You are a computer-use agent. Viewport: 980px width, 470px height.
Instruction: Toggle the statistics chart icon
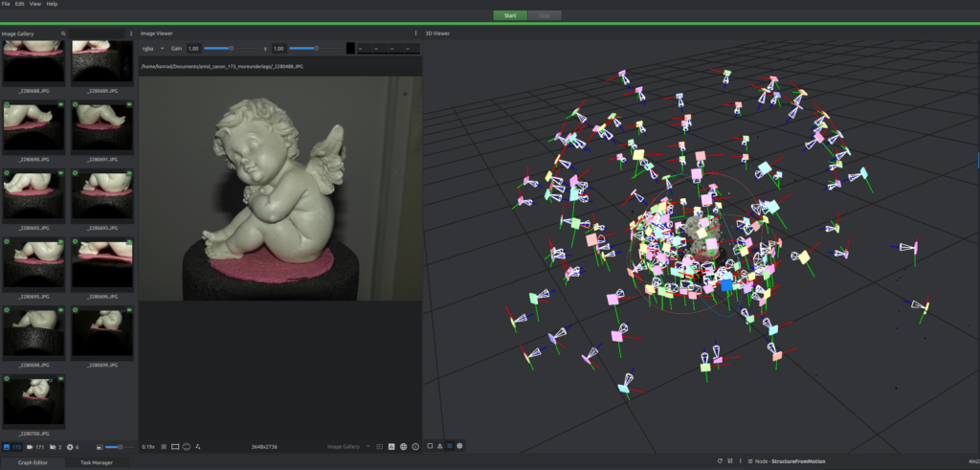pos(391,447)
